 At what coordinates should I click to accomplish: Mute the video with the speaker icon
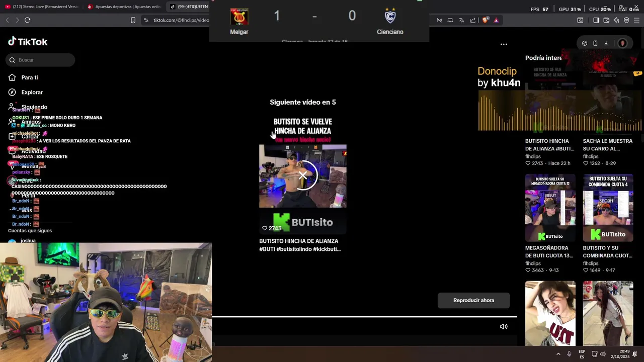(504, 326)
